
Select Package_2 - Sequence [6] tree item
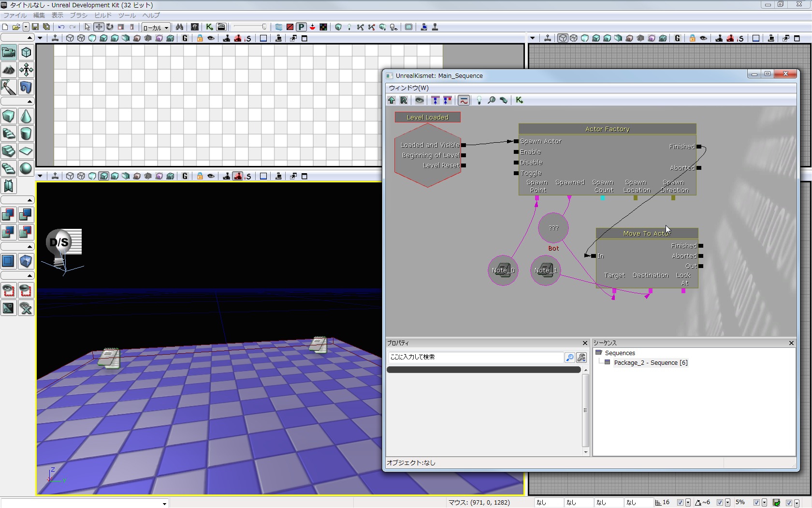650,362
